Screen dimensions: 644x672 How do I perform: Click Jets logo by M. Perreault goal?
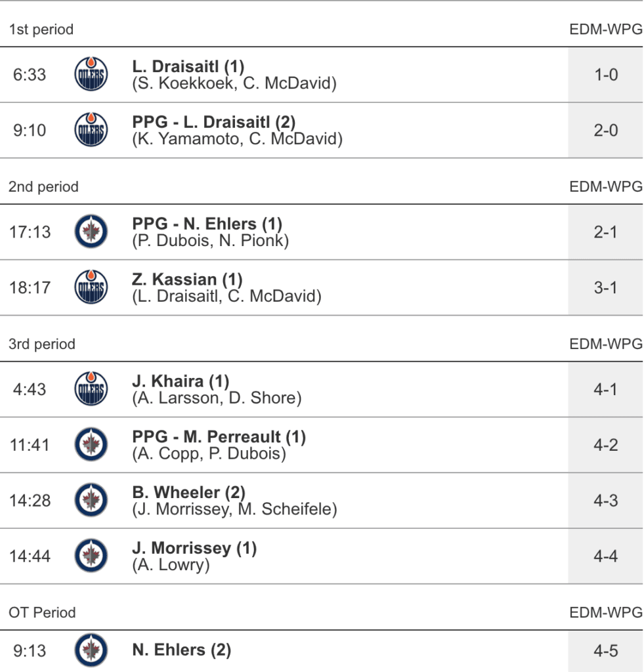point(91,445)
